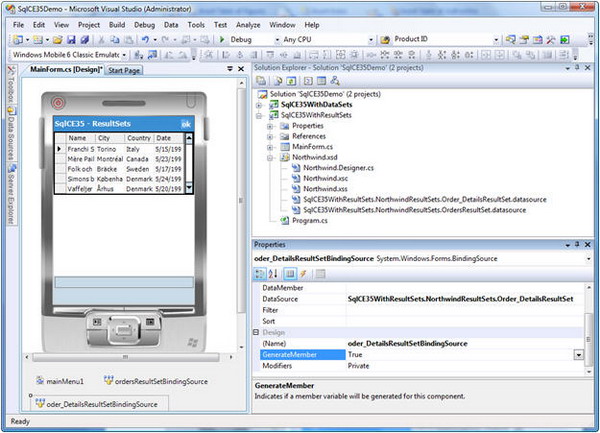Click the Connect to Device toolbar icon
The image size is (600, 433).
coord(139,55)
